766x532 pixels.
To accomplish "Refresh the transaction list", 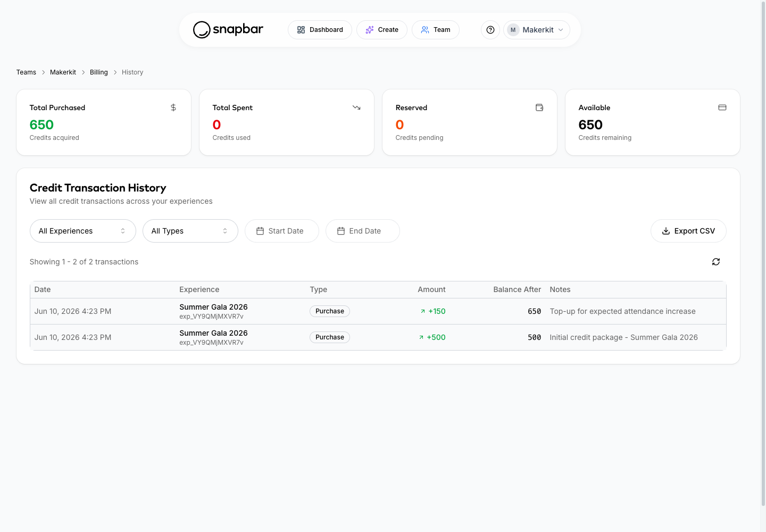I will tap(716, 262).
